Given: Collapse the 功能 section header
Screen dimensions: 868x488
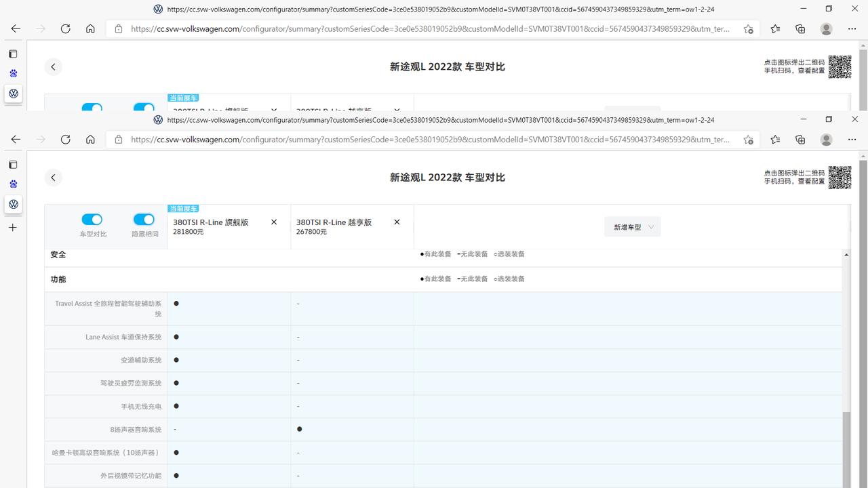Looking at the screenshot, I should point(443,279).
